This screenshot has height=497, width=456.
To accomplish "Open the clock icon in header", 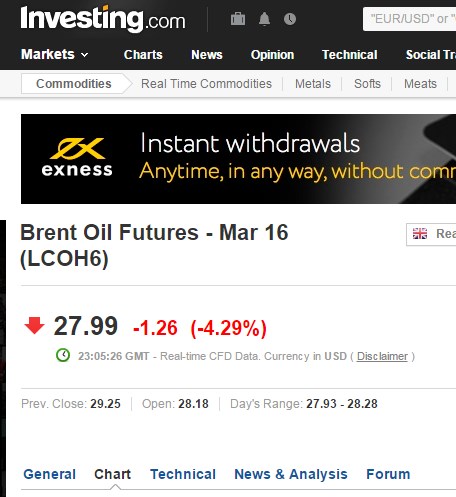I will [x=290, y=19].
